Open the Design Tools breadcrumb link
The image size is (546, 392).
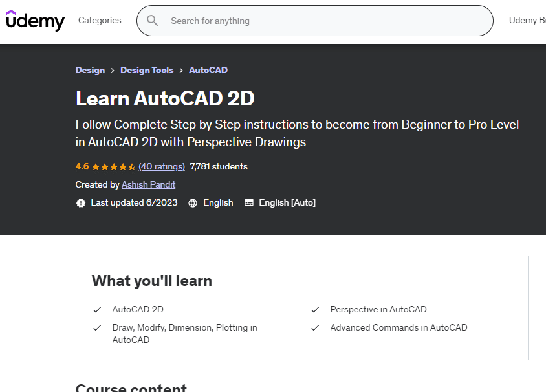(x=147, y=71)
